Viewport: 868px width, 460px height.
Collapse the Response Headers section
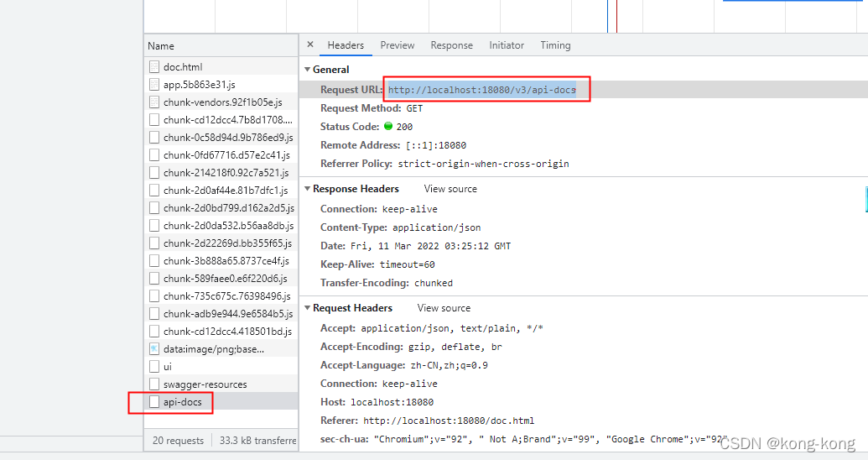coord(307,188)
